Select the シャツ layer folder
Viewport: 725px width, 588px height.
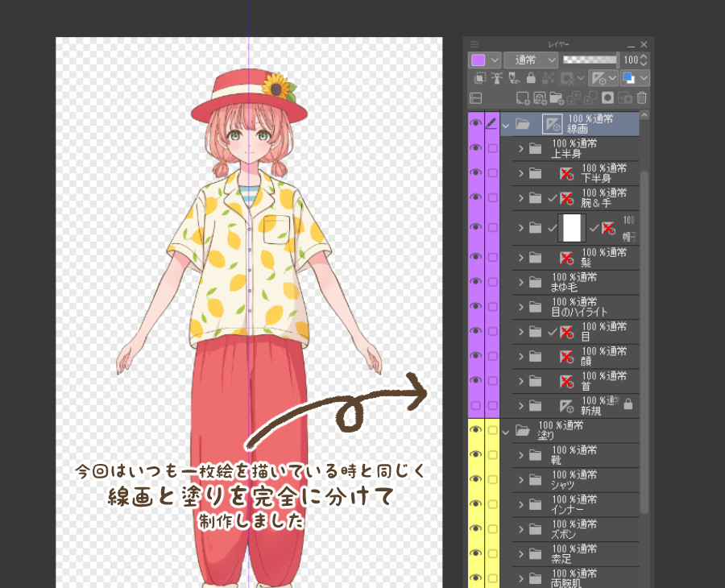[580, 480]
